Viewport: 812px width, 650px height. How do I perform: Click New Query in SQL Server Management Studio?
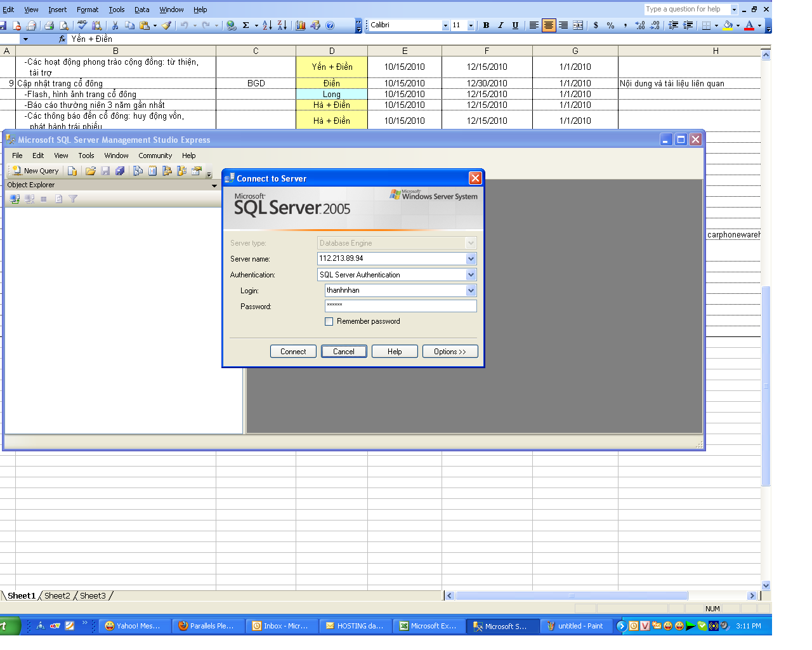tap(36, 171)
